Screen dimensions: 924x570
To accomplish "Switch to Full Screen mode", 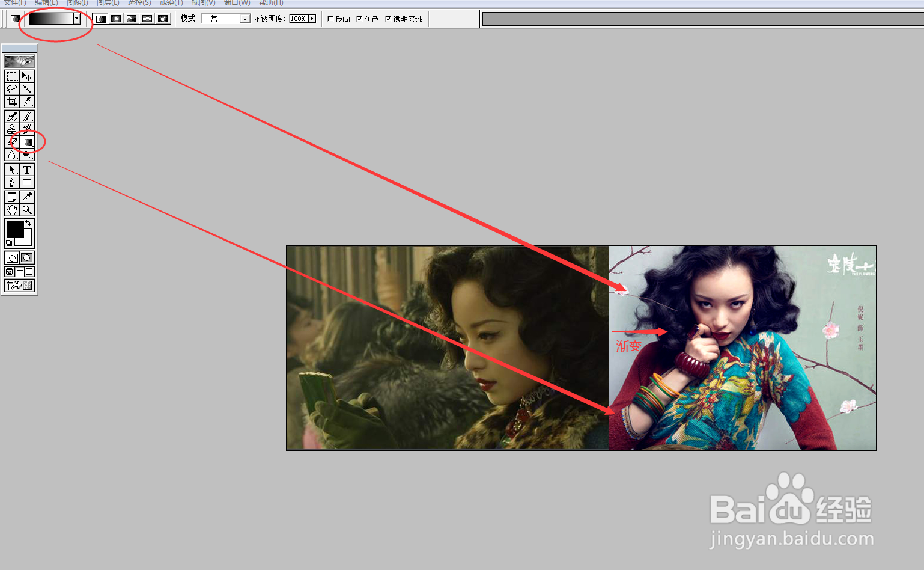I will click(x=29, y=272).
